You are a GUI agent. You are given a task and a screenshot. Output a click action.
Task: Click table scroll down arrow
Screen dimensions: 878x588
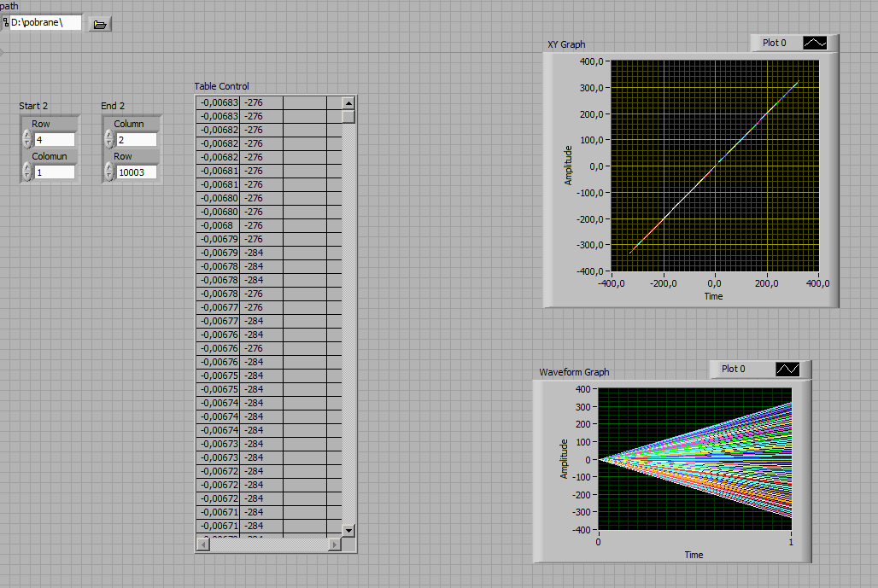[348, 530]
